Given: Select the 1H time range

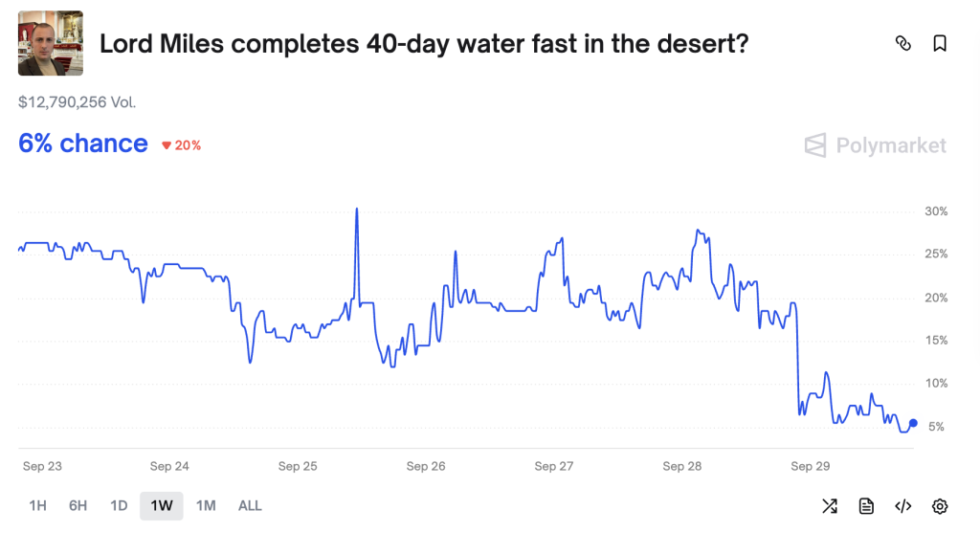Looking at the screenshot, I should tap(37, 505).
